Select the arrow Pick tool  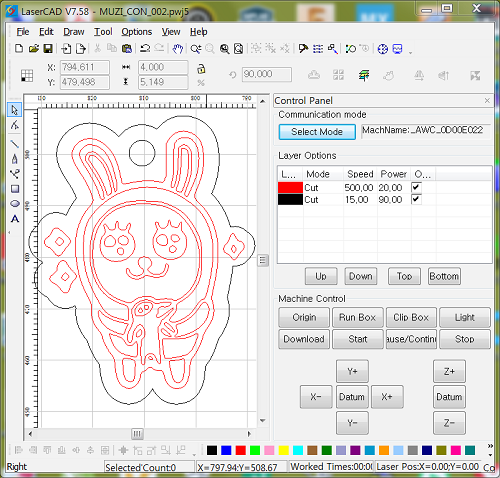coord(15,110)
